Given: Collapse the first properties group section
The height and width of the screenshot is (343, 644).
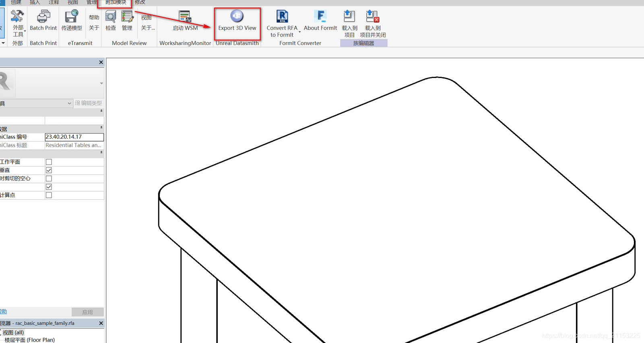Looking at the screenshot, I should (101, 111).
